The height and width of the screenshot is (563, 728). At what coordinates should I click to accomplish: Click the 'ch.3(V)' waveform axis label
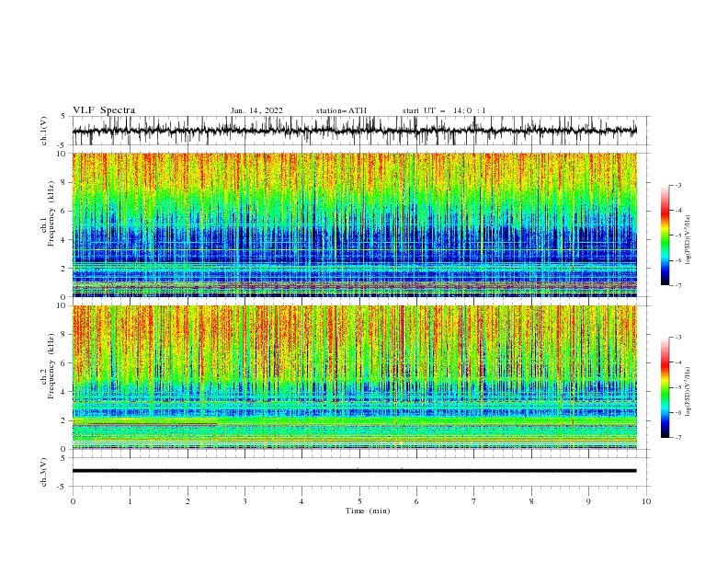click(44, 472)
